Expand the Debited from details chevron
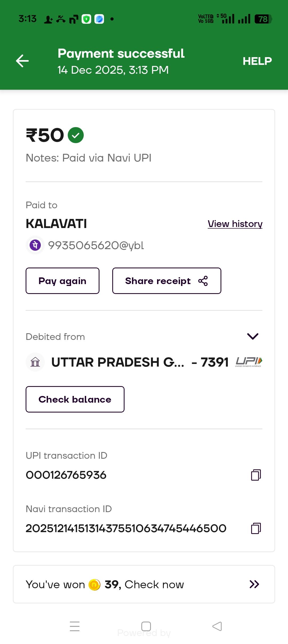 tap(253, 336)
